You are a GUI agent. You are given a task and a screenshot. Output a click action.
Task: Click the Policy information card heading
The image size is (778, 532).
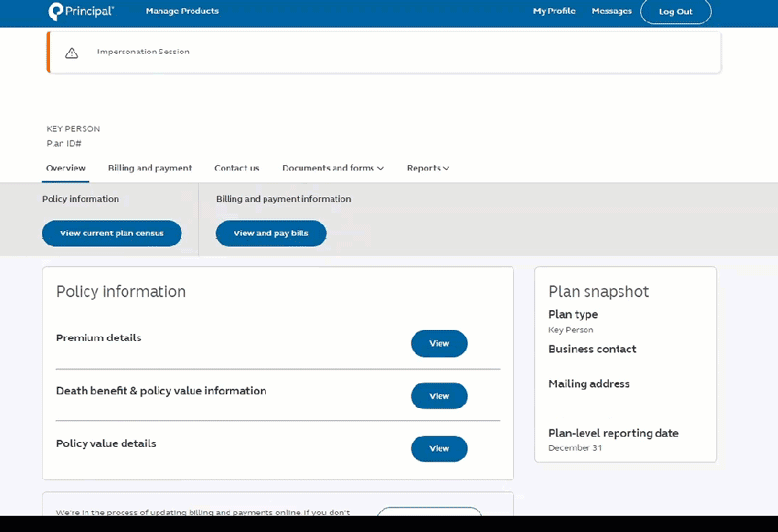[121, 292]
